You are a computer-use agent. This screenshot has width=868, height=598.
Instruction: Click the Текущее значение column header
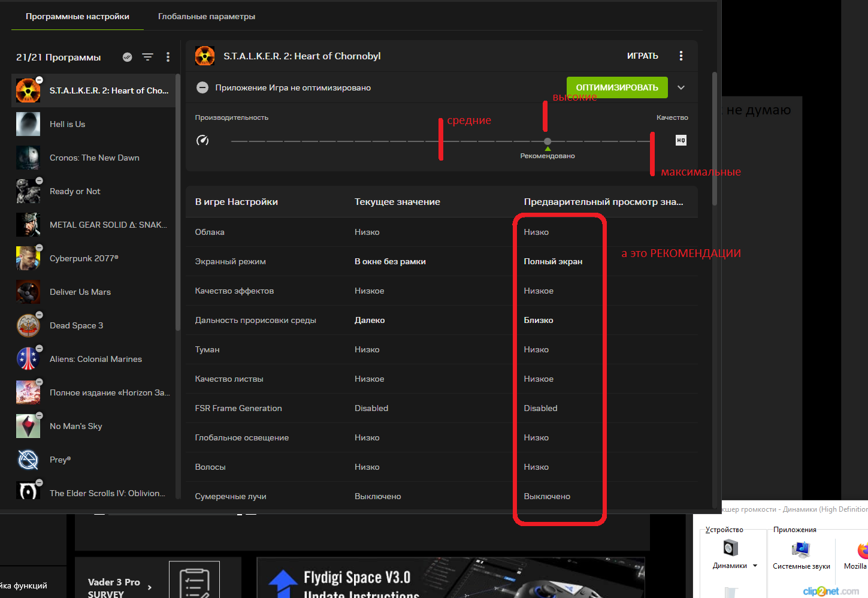(x=397, y=202)
